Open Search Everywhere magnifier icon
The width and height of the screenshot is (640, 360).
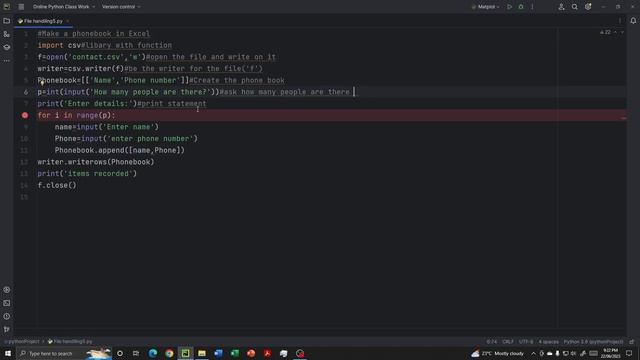pos(574,7)
